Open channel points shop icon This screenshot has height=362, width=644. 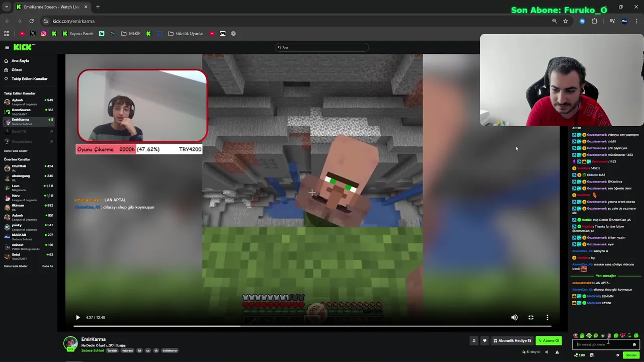[592, 355]
